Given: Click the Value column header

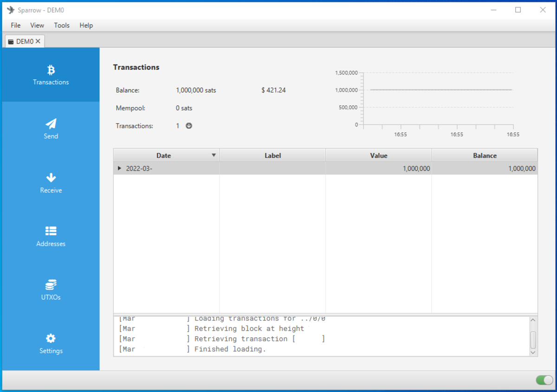Looking at the screenshot, I should pyautogui.click(x=379, y=155).
